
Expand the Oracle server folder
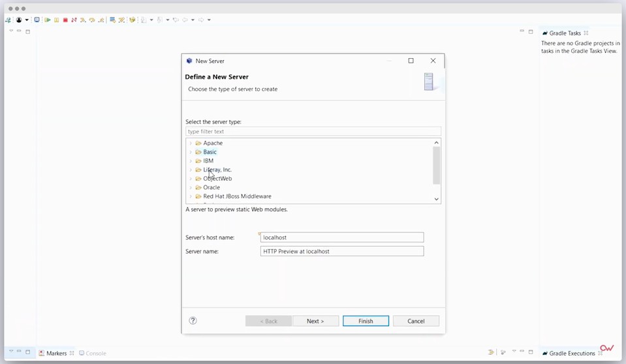tap(191, 187)
